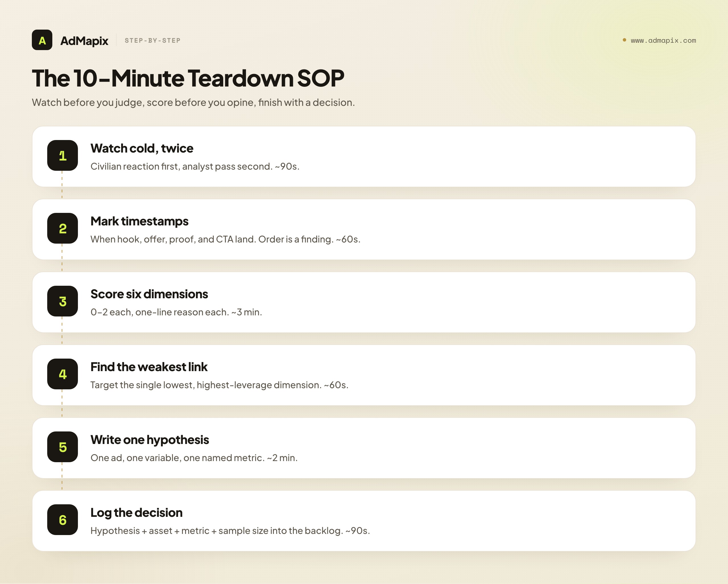This screenshot has height=584, width=728.
Task: Click the subtitle starting Watch before you judge
Action: click(193, 102)
